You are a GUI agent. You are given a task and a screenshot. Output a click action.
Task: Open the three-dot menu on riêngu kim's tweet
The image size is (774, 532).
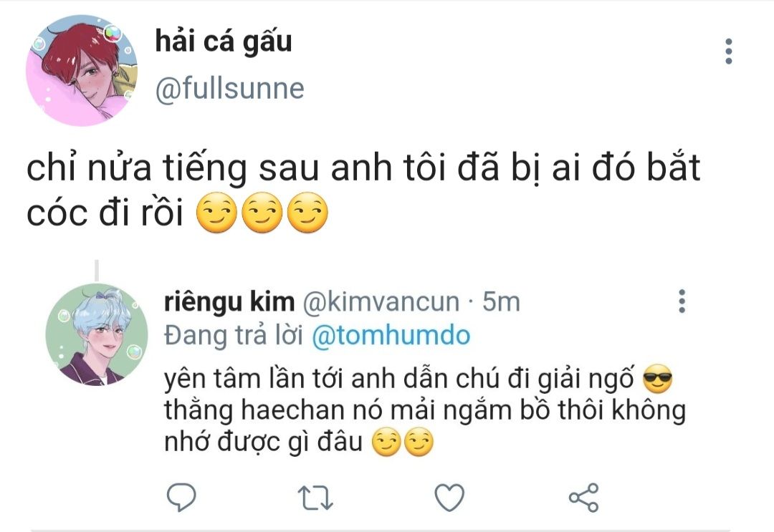[682, 301]
